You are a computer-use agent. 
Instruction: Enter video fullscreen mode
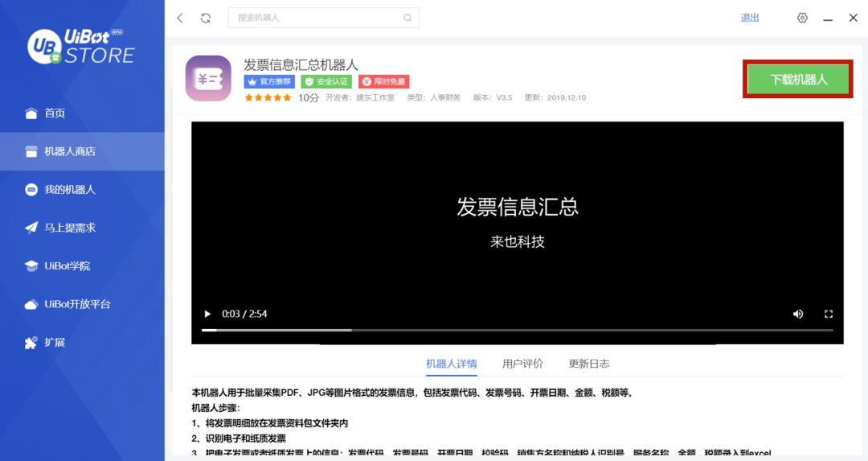tap(828, 314)
